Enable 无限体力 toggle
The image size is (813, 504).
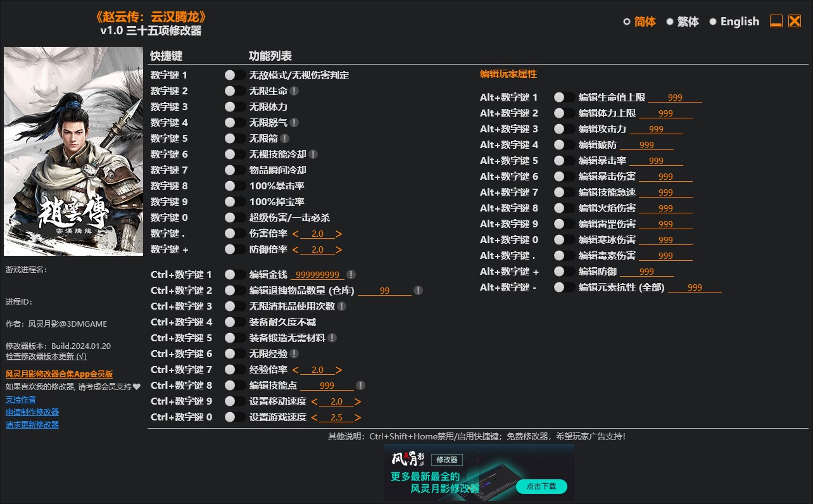point(235,107)
